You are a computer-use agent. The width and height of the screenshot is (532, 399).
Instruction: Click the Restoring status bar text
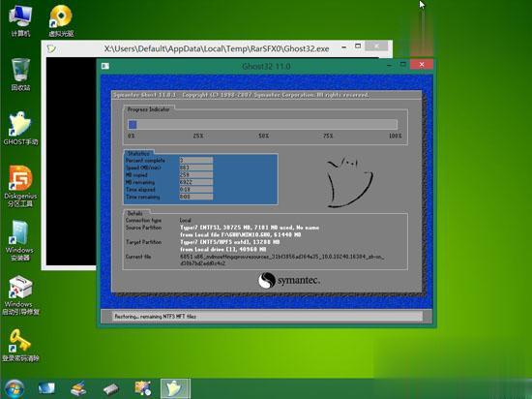(x=155, y=317)
